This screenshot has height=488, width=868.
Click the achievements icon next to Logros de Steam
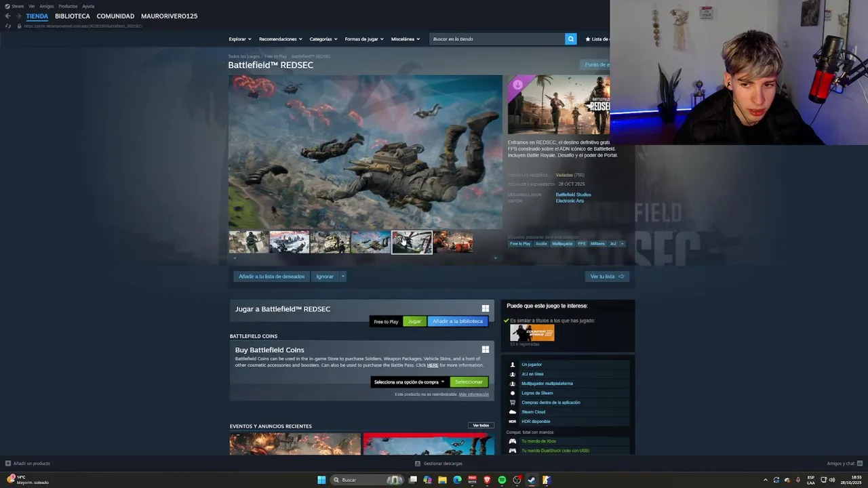[x=513, y=393]
